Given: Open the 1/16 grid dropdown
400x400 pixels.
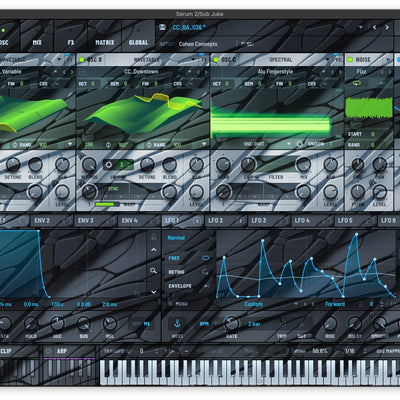Looking at the screenshot, I should tap(350, 351).
